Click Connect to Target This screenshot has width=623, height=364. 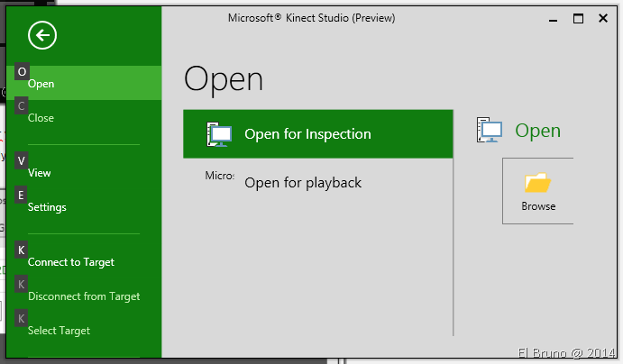tap(71, 262)
